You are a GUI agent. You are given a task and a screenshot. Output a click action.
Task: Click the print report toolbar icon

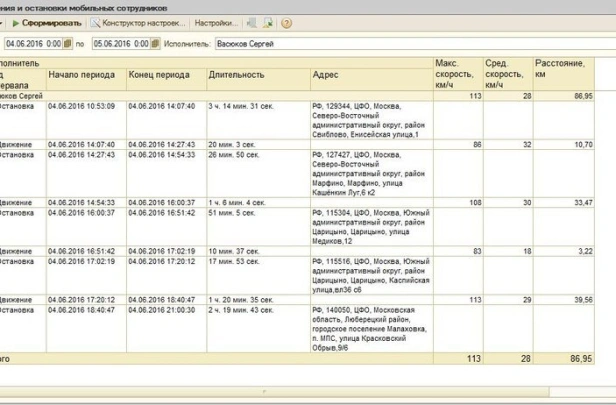click(269, 22)
